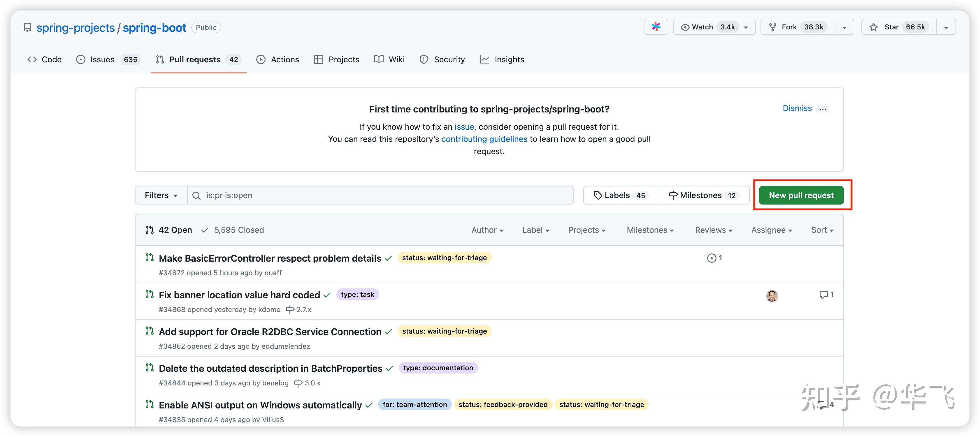Click the open pull request icon beside 42 Open
This screenshot has width=980, height=437.
coord(150,230)
